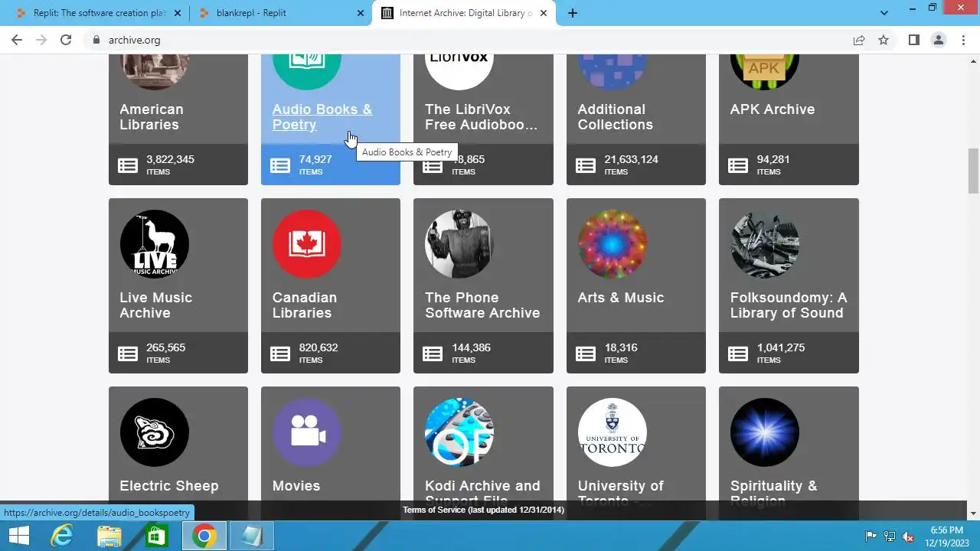Open the Live Music Archive llama logo

(154, 244)
